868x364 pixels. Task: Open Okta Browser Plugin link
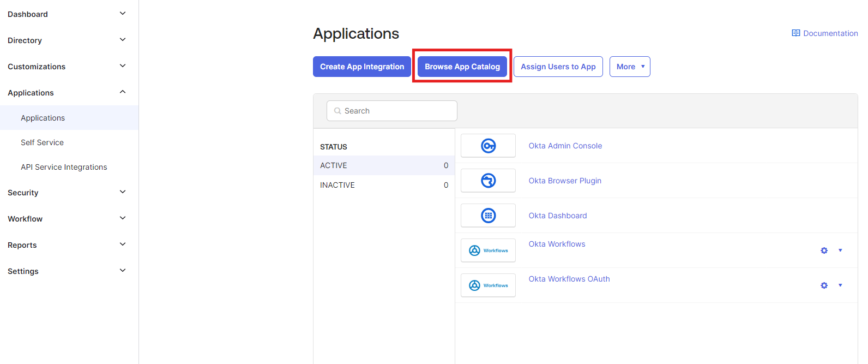pos(565,181)
